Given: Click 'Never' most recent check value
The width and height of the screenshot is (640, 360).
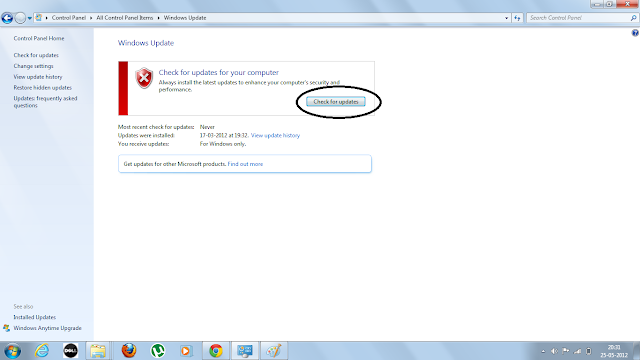Looking at the screenshot, I should pyautogui.click(x=207, y=127).
